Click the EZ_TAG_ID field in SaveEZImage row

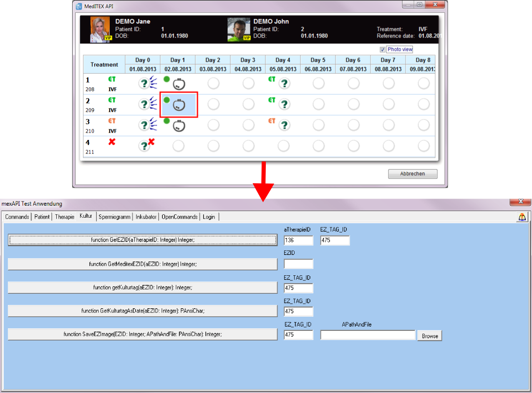pos(298,335)
